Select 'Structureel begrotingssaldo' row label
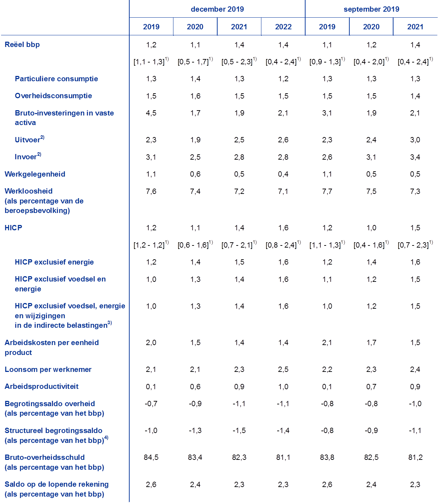The height and width of the screenshot is (504, 438). click(x=53, y=431)
